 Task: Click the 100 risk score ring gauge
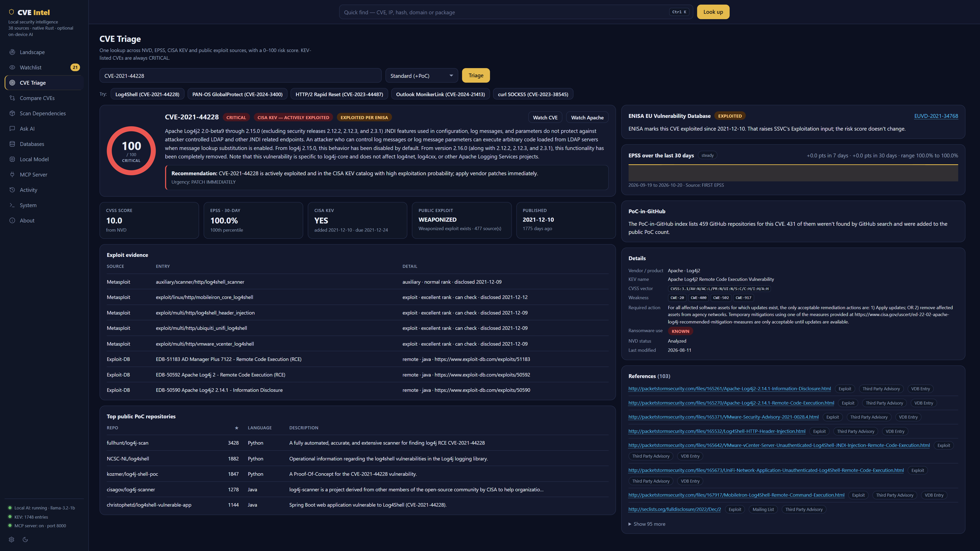point(131,151)
